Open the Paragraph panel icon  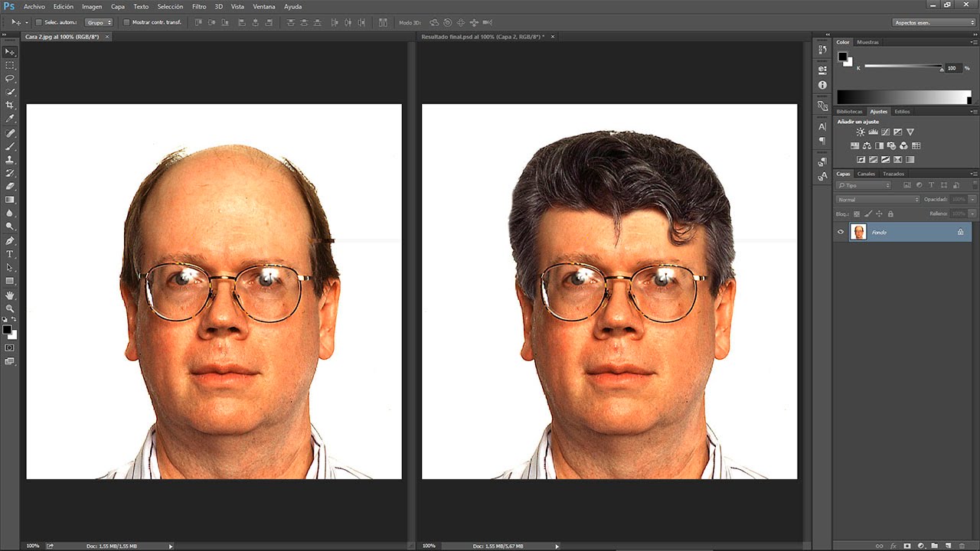tap(822, 141)
